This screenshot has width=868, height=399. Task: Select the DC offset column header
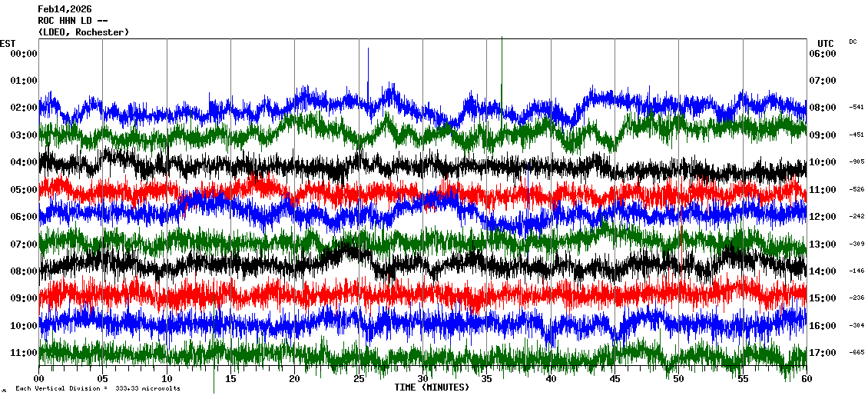[x=853, y=42]
